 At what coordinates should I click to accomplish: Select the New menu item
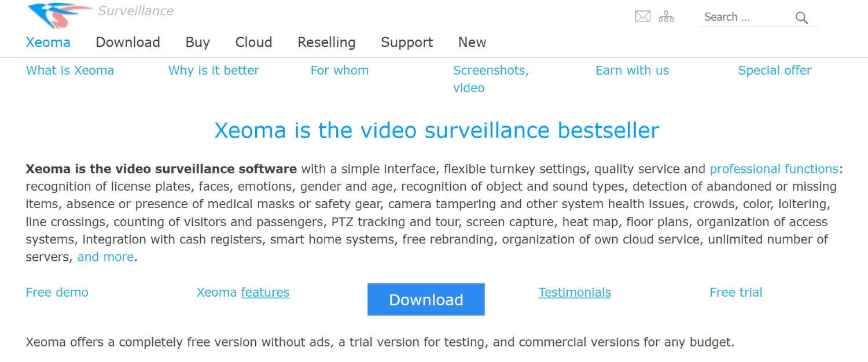click(x=472, y=42)
